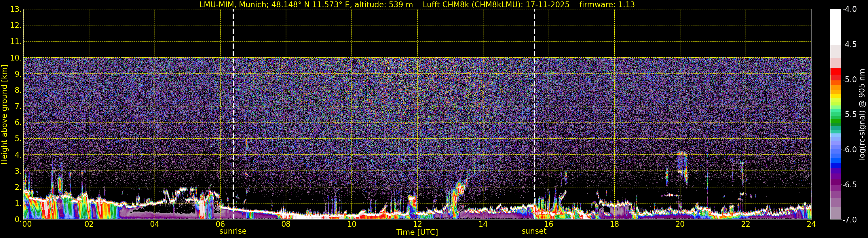The height and width of the screenshot is (238, 868).
Task: Select the 'sunset' label below the time axis
Action: point(534,231)
